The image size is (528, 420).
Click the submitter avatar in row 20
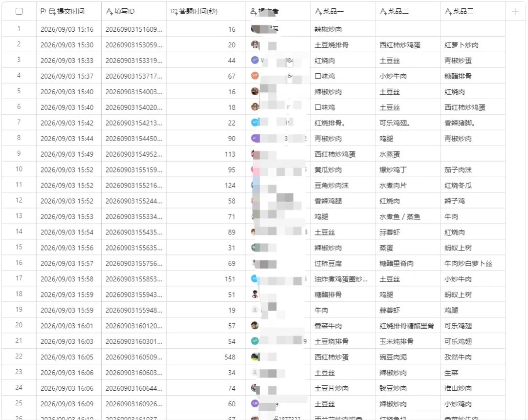255,326
